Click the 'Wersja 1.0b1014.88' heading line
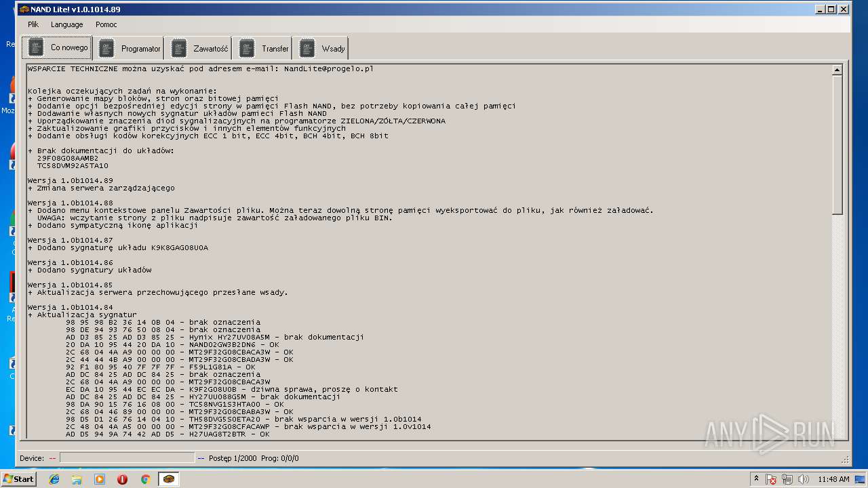The width and height of the screenshot is (868, 488). click(71, 203)
